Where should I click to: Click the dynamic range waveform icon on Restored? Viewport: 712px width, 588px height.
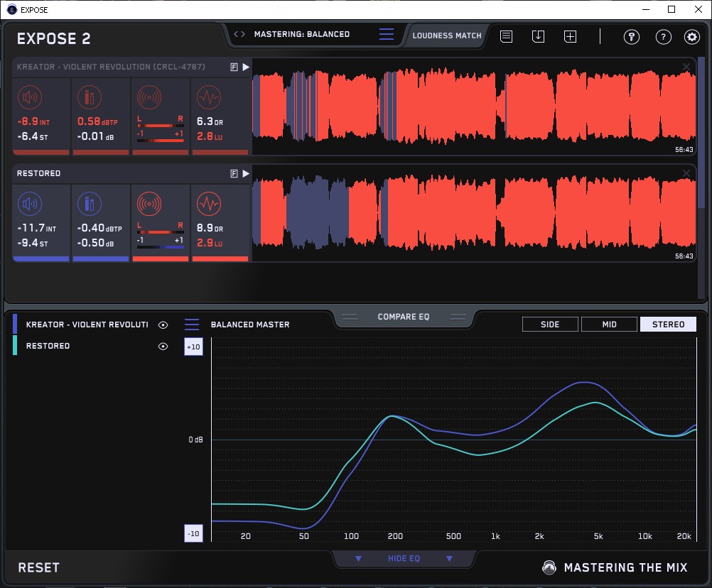pyautogui.click(x=207, y=205)
